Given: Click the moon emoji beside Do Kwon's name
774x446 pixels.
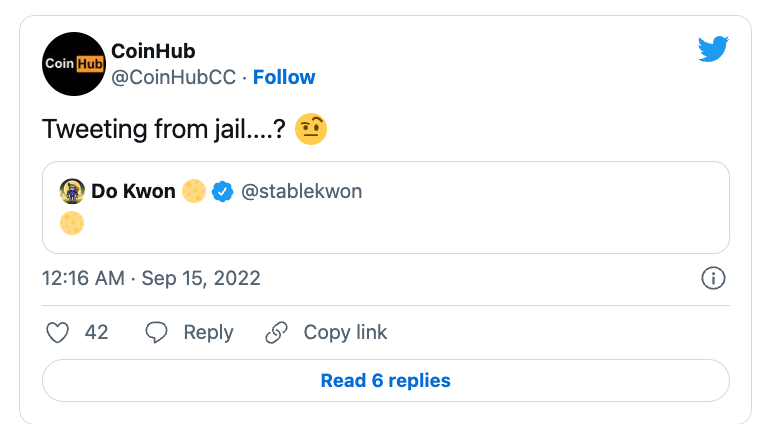Looking at the screenshot, I should [x=194, y=191].
